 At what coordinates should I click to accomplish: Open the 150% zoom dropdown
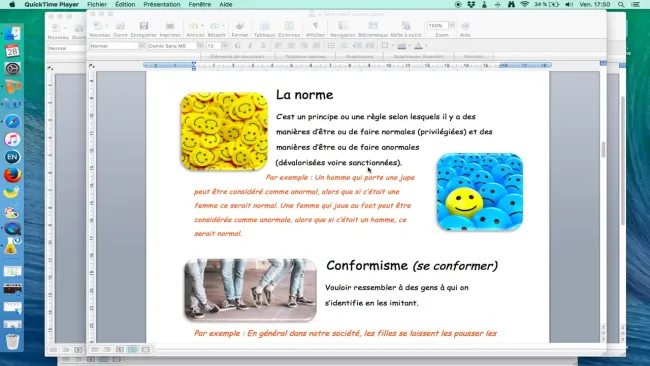point(452,25)
